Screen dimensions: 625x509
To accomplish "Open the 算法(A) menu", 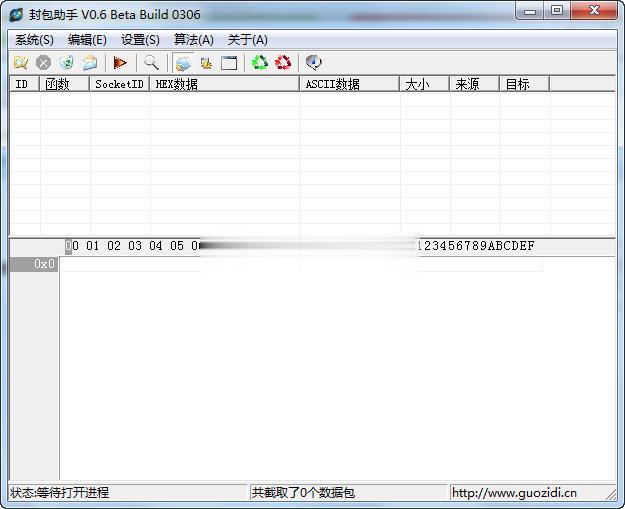I will (194, 40).
